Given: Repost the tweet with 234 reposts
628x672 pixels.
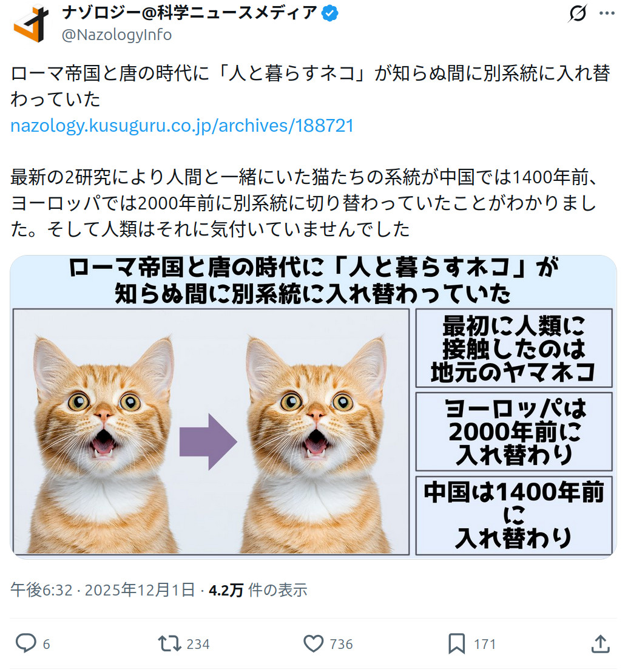Looking at the screenshot, I should tap(170, 643).
